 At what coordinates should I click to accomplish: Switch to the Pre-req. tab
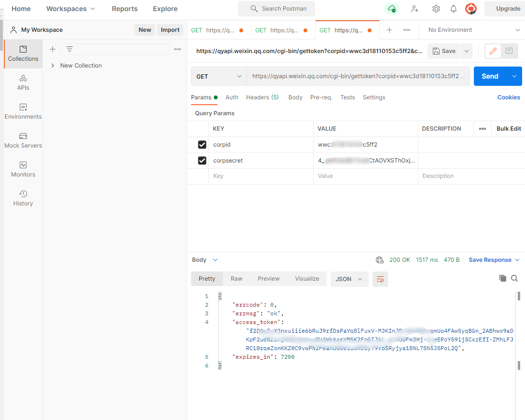(x=321, y=97)
